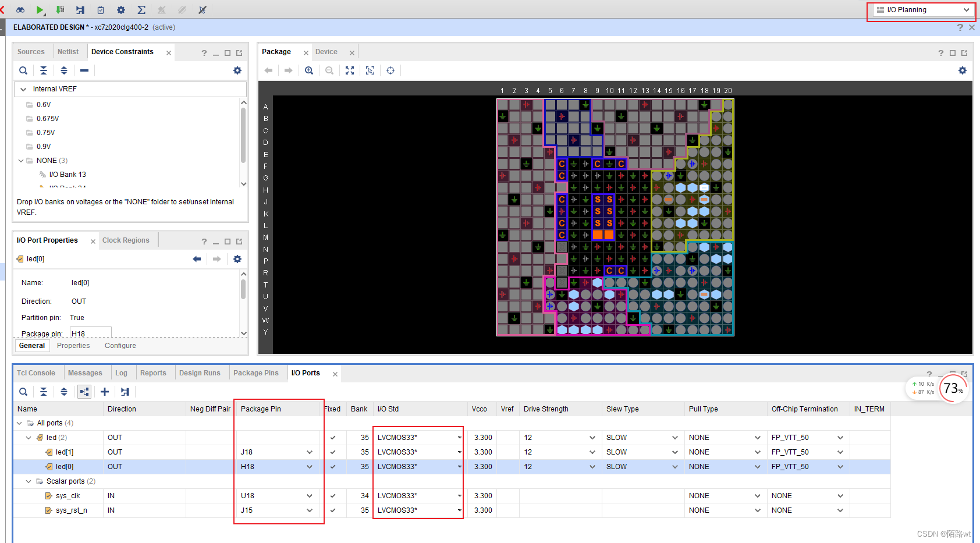
Task: Collapse the led (2) tree group
Action: pyautogui.click(x=29, y=438)
